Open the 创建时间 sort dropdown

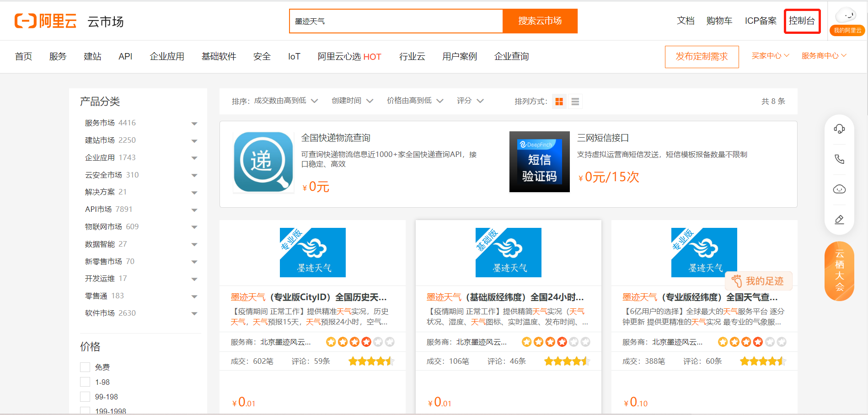[352, 101]
